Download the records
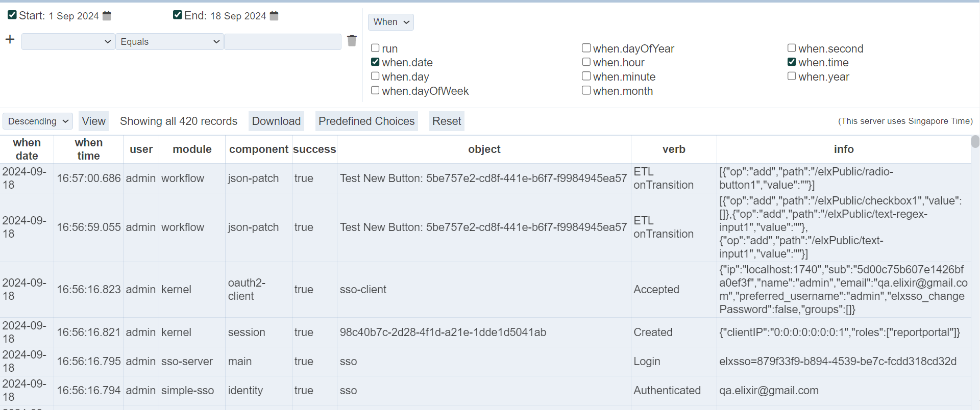This screenshot has height=410, width=980. (x=276, y=121)
